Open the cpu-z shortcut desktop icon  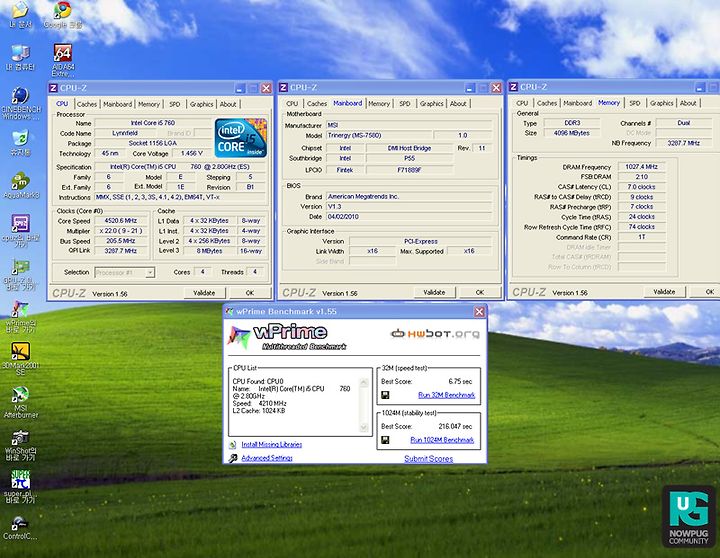click(21, 231)
